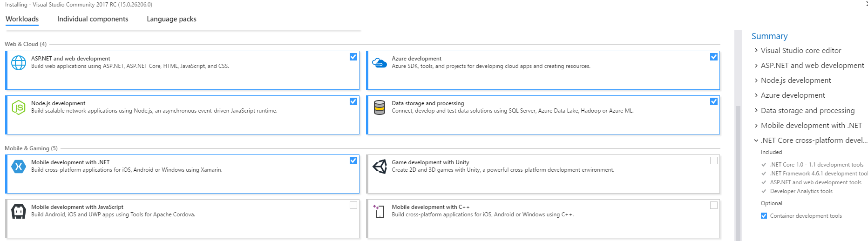868x241 pixels.
Task: Open the Individual components tab
Action: pyautogui.click(x=93, y=19)
